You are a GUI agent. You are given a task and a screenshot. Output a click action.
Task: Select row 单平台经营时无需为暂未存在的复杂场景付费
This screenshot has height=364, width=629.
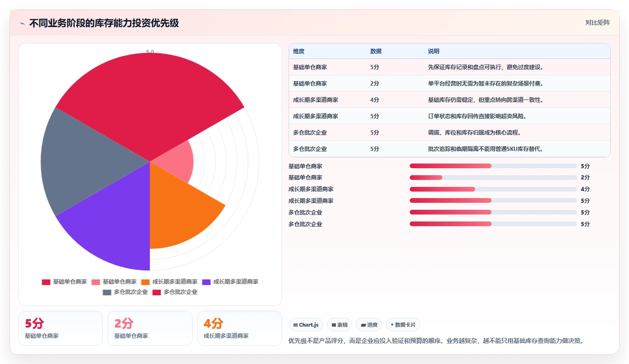tap(449, 83)
